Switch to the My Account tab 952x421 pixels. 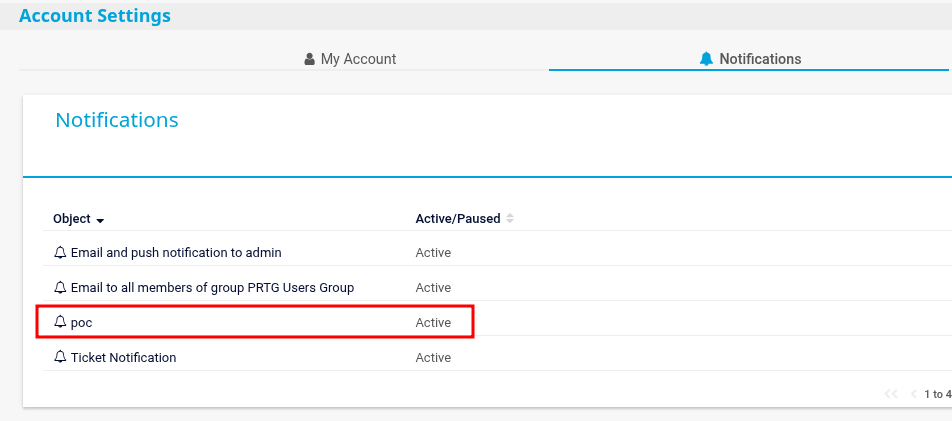358,59
